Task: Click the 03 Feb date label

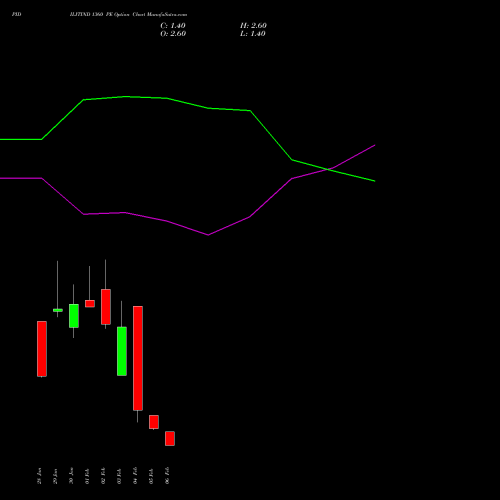Action: tap(119, 476)
